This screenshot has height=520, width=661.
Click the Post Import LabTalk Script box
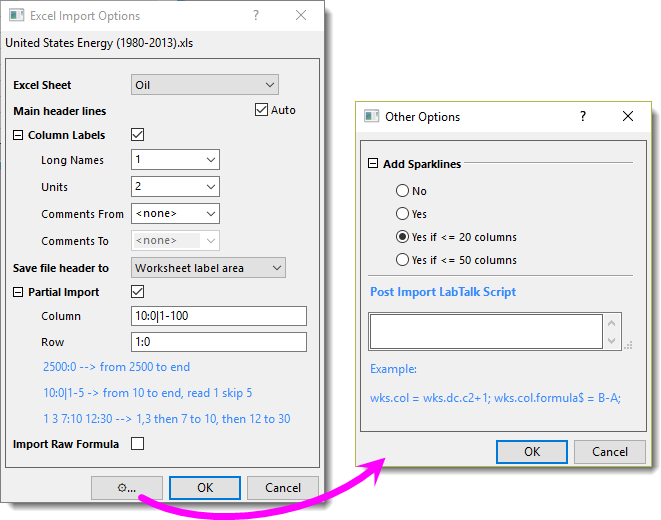[x=486, y=331]
